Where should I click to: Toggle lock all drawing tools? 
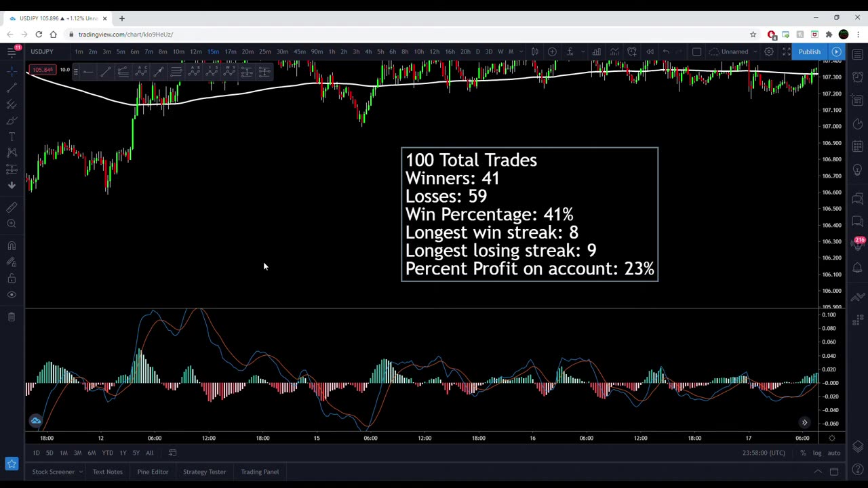point(12,279)
